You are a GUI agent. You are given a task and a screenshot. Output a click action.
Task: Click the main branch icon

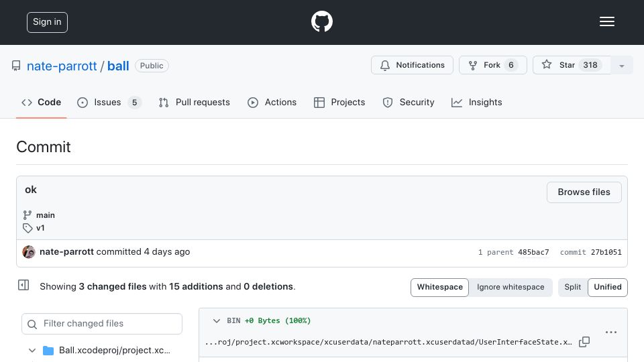(x=28, y=215)
